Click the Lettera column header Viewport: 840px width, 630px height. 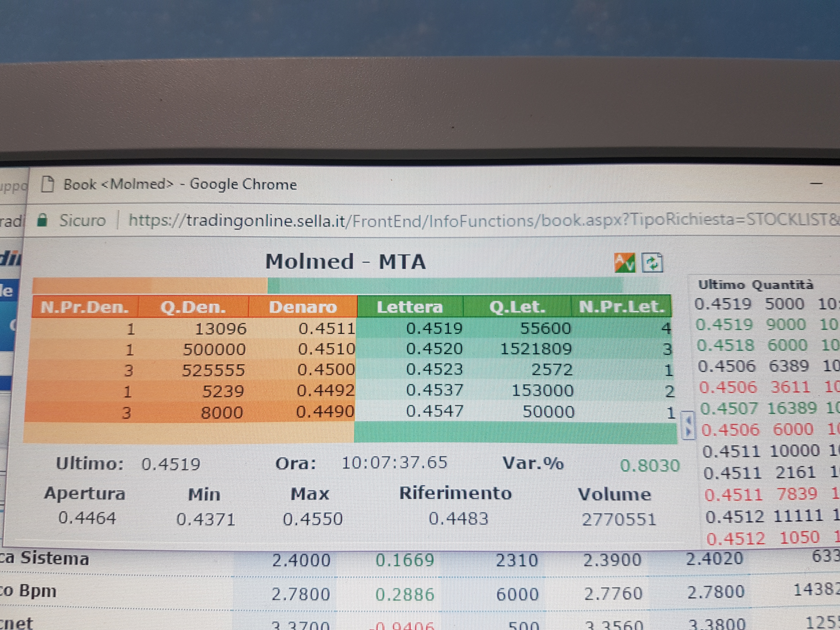coord(410,307)
